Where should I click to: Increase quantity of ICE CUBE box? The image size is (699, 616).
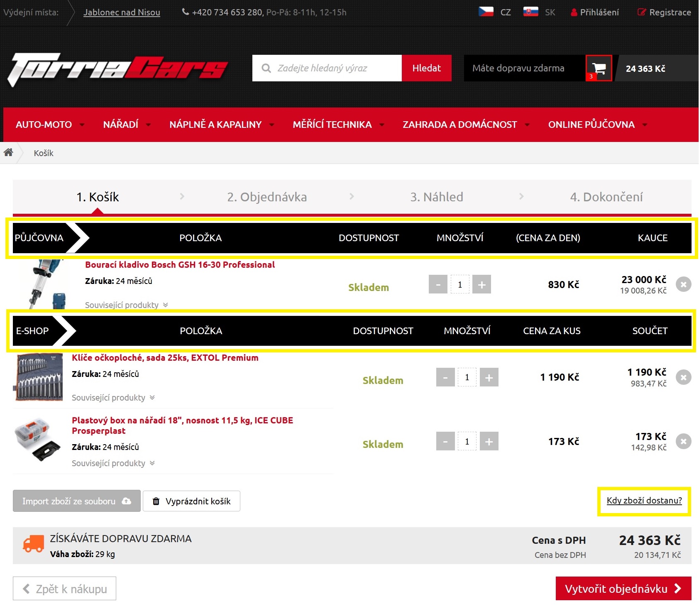pos(489,441)
